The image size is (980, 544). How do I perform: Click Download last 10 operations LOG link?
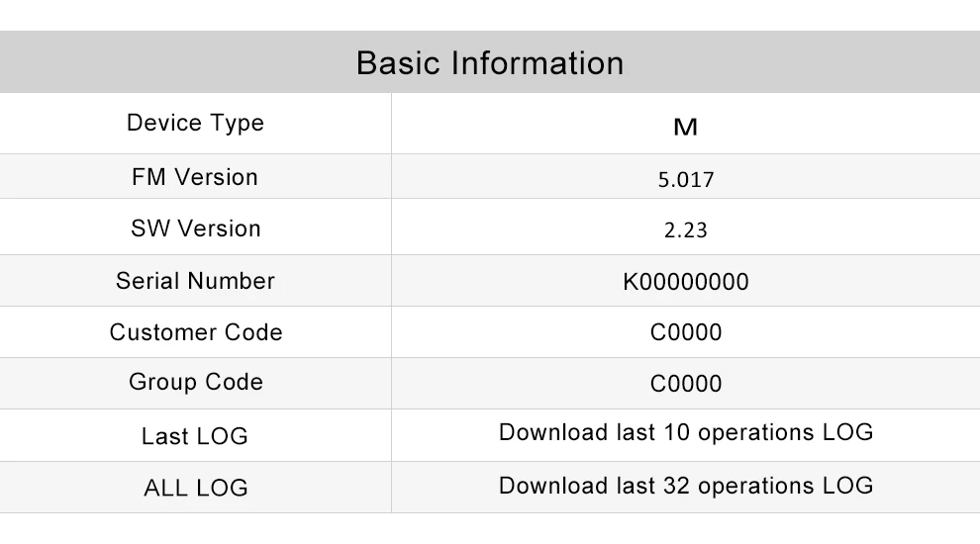(x=686, y=432)
